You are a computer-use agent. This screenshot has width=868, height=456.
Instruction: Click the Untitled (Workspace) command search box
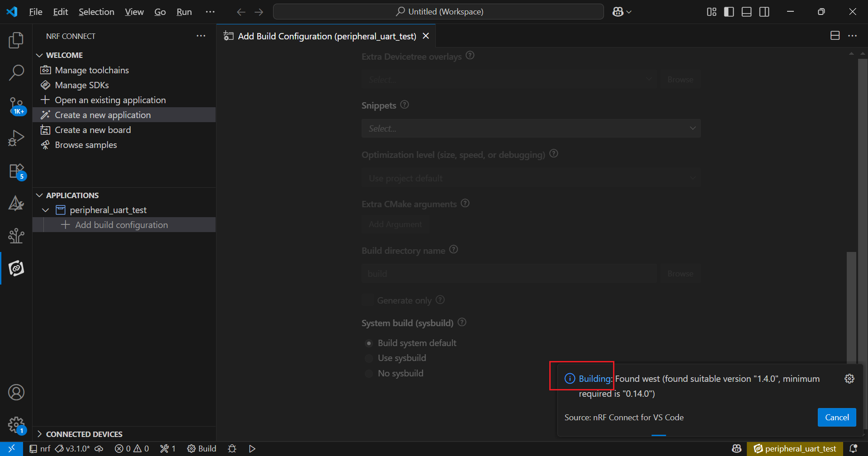439,12
